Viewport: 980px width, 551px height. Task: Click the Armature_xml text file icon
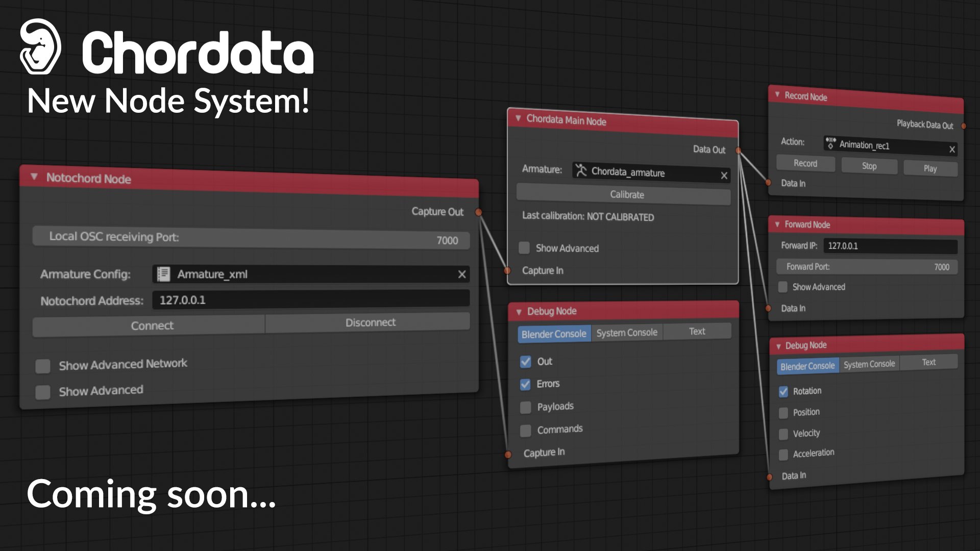tap(163, 274)
